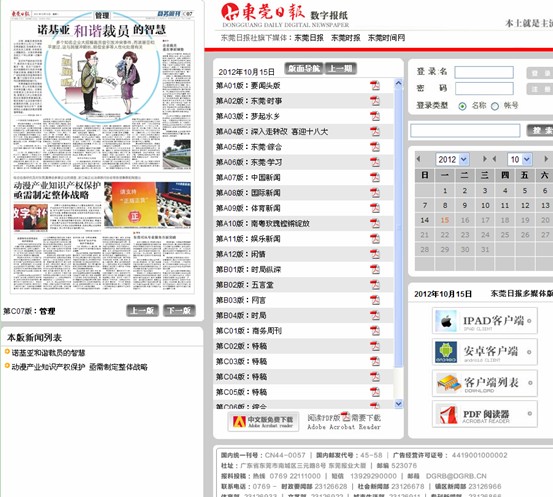
Task: Click Adobe Reader 中文版免费下载 banner
Action: pos(264,422)
